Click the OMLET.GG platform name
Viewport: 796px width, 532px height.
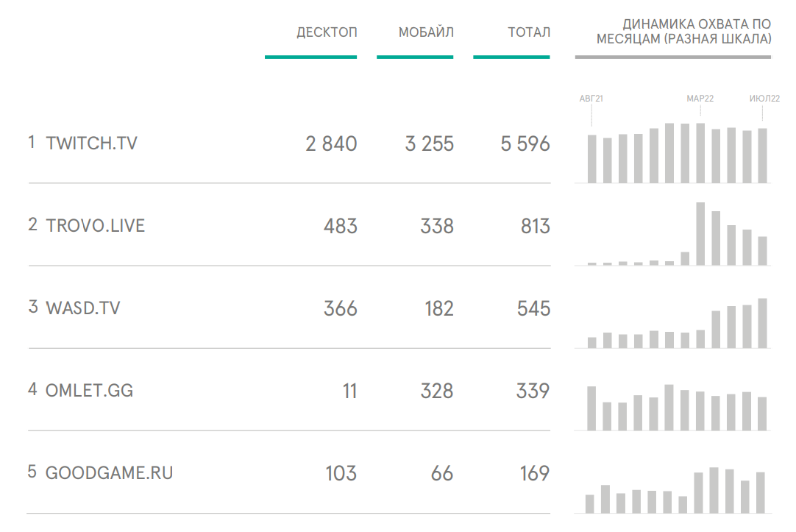tap(89, 390)
